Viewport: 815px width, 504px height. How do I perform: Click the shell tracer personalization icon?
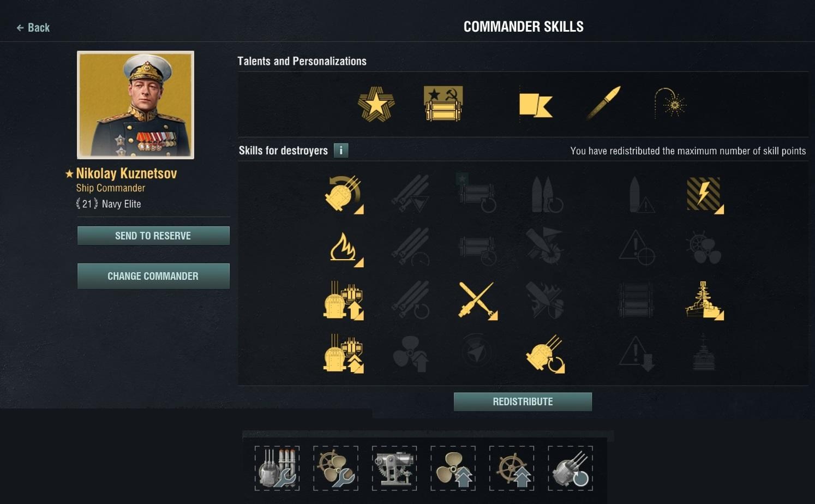coord(603,103)
